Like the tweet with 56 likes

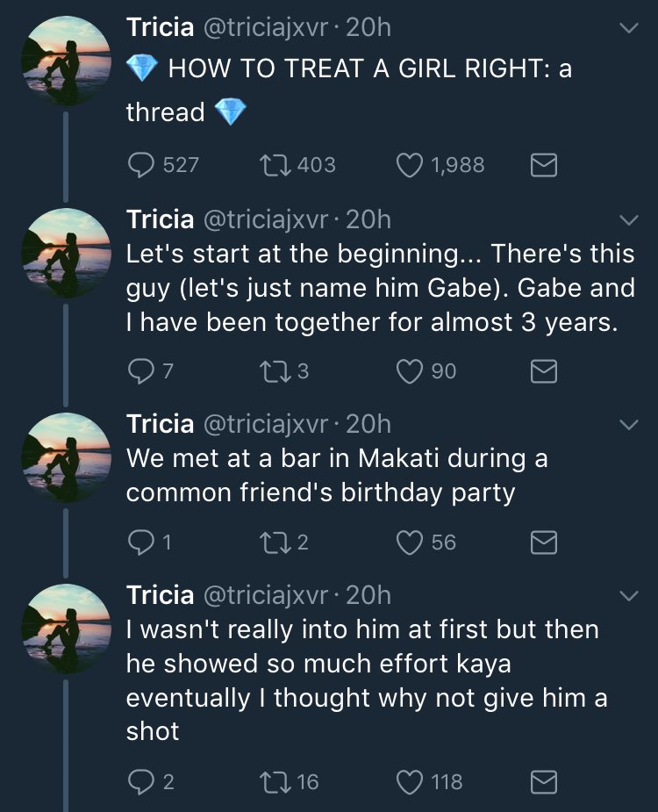[410, 543]
